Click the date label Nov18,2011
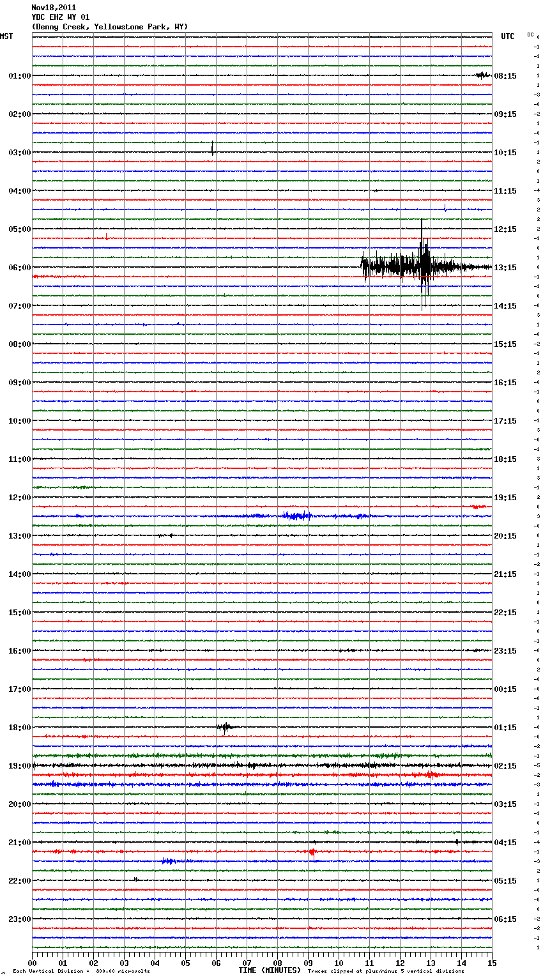Image resolution: width=543 pixels, height=980 pixels. click(54, 8)
